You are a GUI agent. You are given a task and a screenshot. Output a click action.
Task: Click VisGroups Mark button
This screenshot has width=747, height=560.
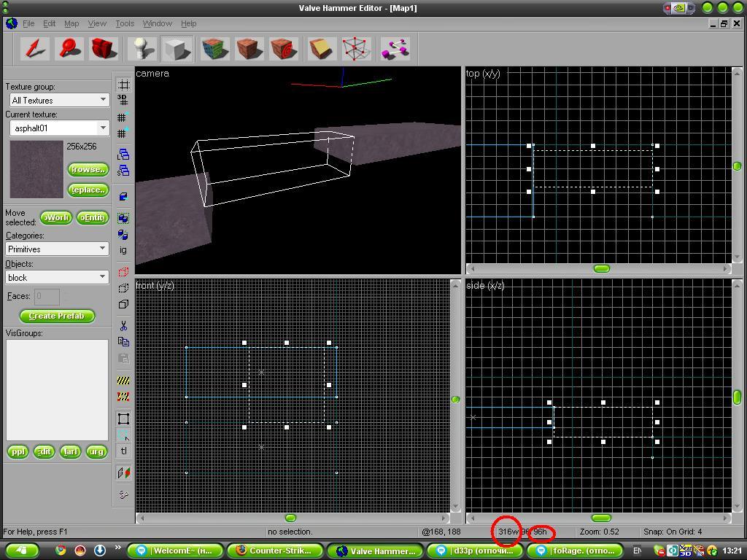pos(70,451)
